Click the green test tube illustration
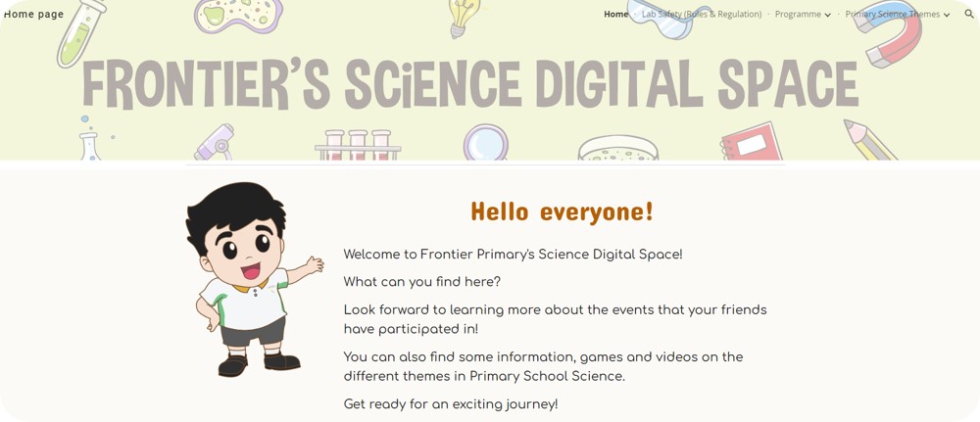This screenshot has height=422, width=980. pyautogui.click(x=82, y=33)
